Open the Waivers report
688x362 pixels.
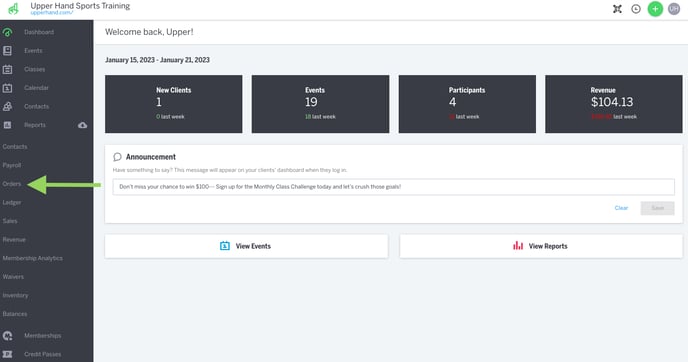pos(13,276)
